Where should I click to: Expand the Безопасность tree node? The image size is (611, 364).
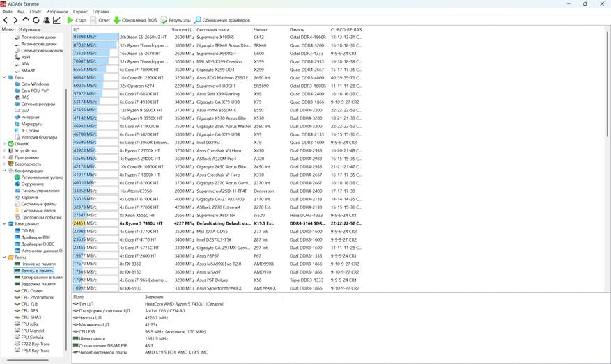(x=4, y=164)
